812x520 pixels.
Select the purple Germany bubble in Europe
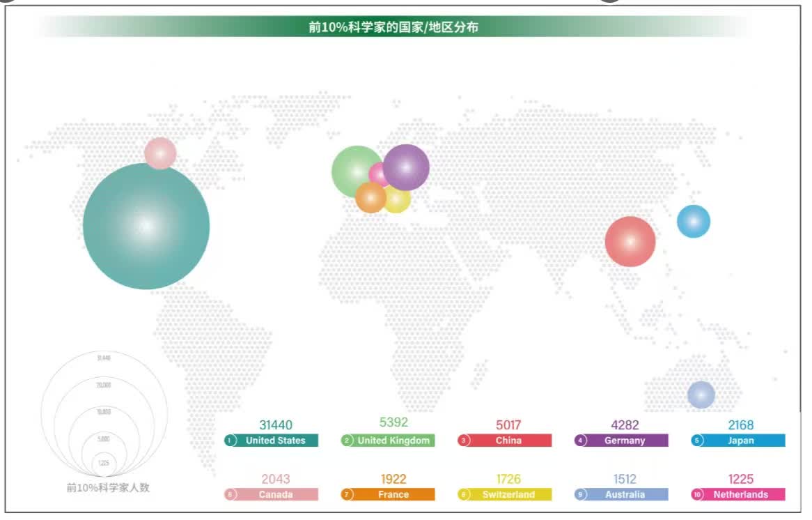click(407, 167)
